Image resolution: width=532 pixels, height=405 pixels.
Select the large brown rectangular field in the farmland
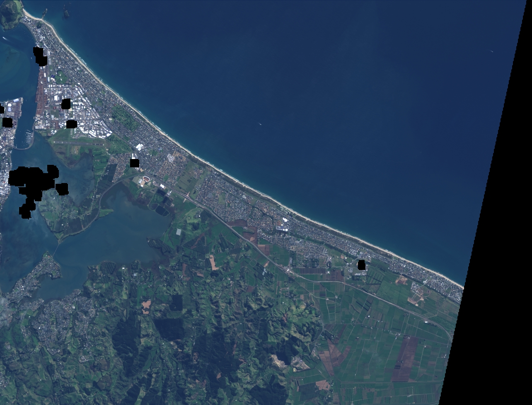point(405,358)
